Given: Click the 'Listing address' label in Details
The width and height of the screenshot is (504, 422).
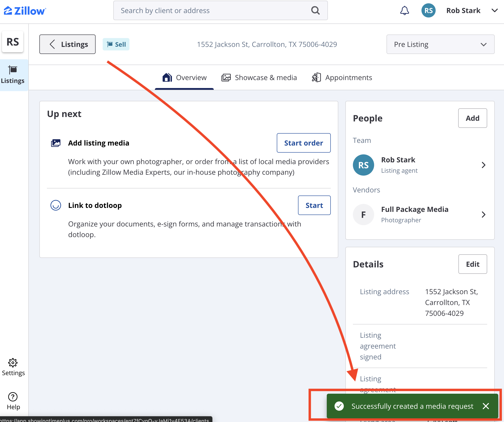Looking at the screenshot, I should point(384,292).
